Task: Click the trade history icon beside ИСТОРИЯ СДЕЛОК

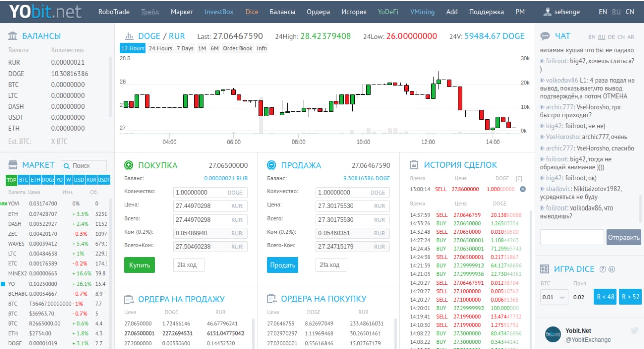Action: pyautogui.click(x=414, y=165)
